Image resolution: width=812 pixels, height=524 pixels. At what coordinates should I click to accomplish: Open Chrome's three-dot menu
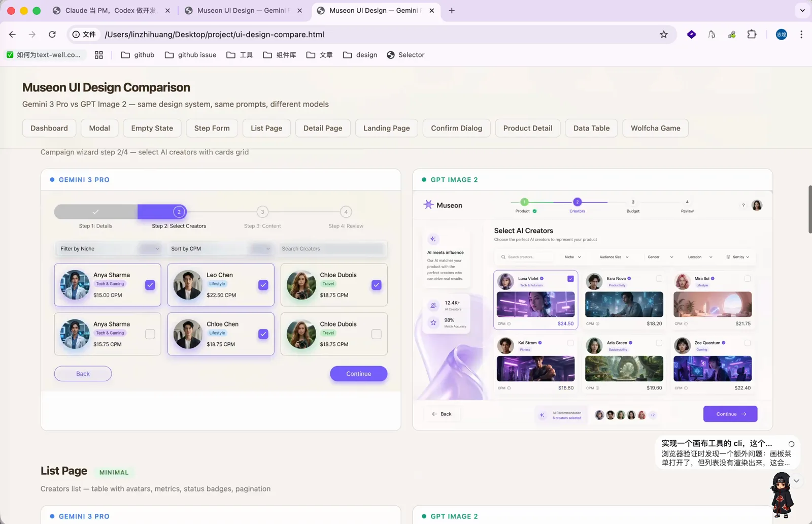coord(801,35)
